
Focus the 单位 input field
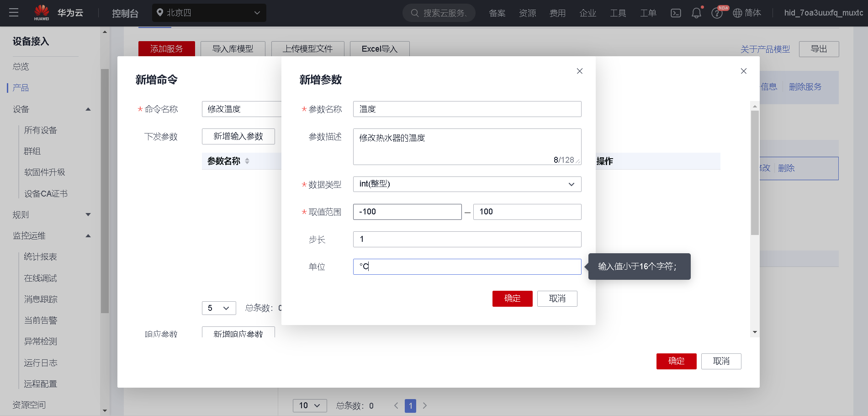coord(467,267)
